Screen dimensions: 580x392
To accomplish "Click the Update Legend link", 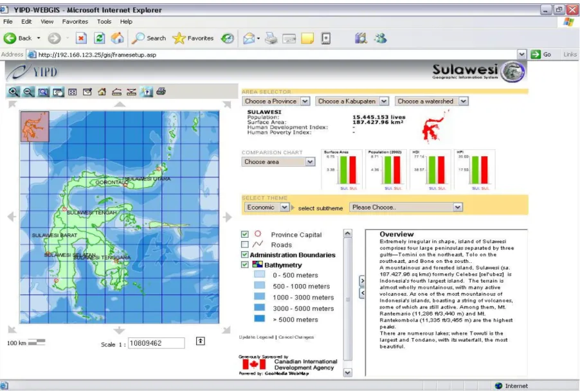I will pyautogui.click(x=256, y=337).
